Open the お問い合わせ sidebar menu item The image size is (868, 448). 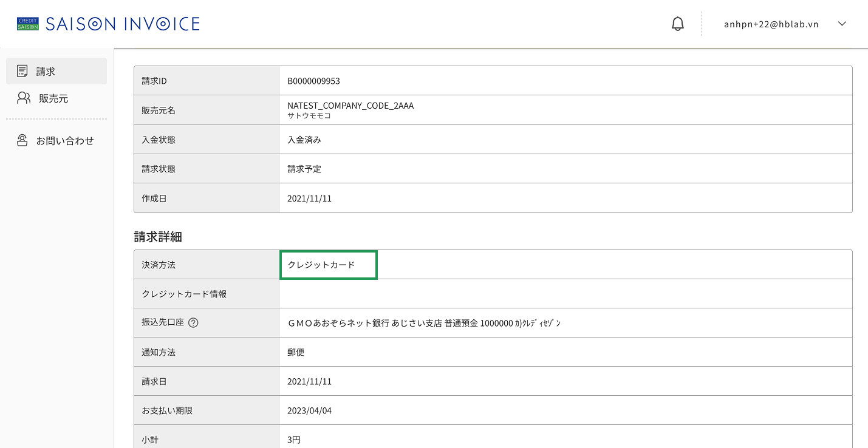click(x=56, y=140)
